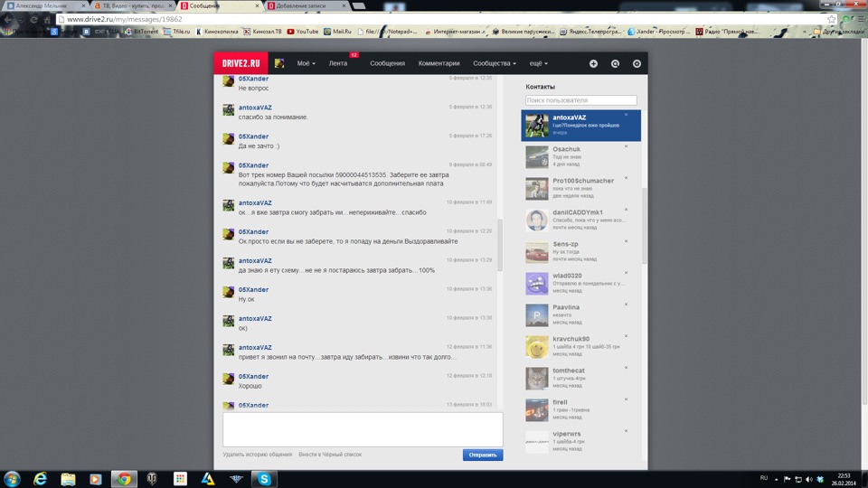Open the Лента menu item
The height and width of the screenshot is (488, 868).
tap(338, 63)
